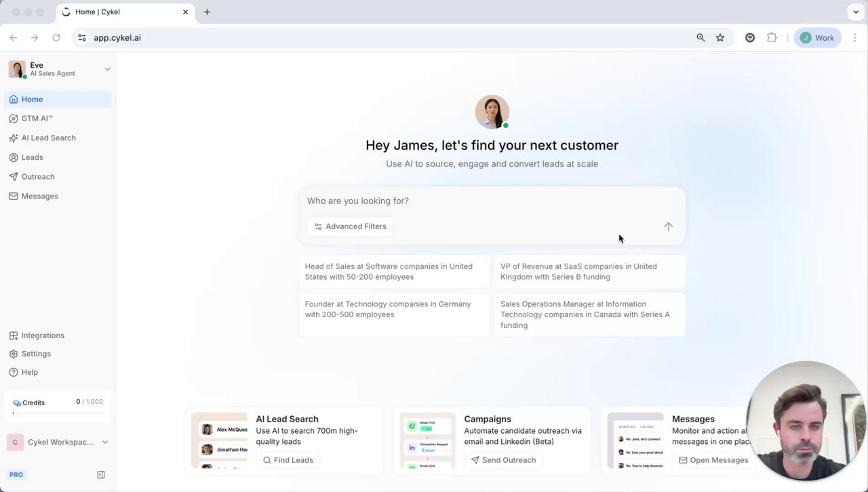Screen dimensions: 868x492
Task: Click the Credits usage bar
Action: point(58,413)
